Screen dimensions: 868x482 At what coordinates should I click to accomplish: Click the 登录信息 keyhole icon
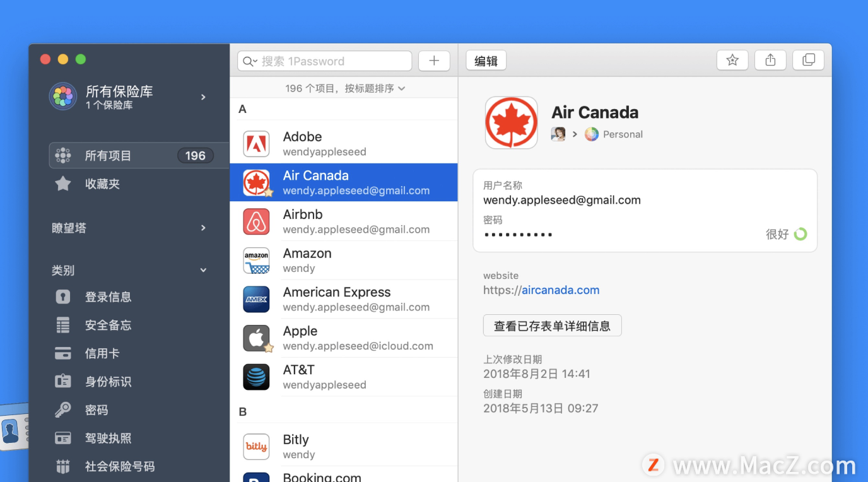tap(63, 297)
